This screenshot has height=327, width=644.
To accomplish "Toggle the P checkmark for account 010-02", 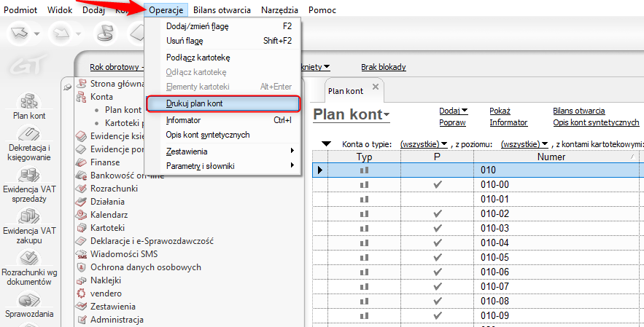I will coord(437,213).
